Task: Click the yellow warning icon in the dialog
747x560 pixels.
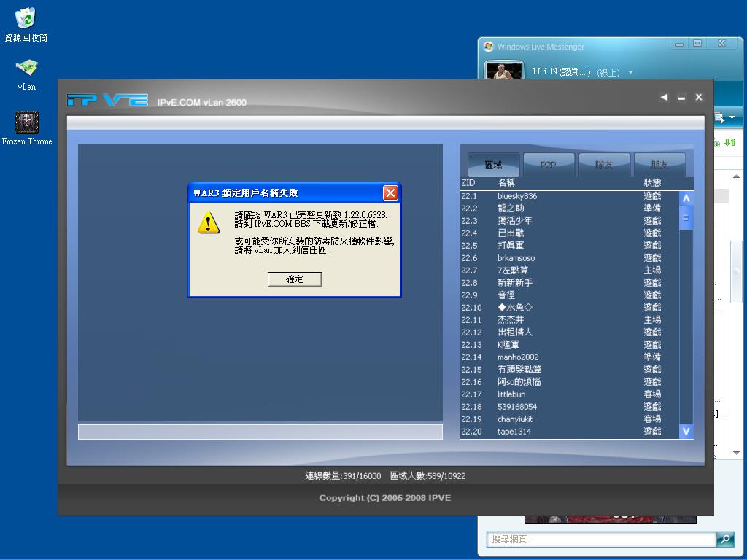Action: pyautogui.click(x=209, y=223)
